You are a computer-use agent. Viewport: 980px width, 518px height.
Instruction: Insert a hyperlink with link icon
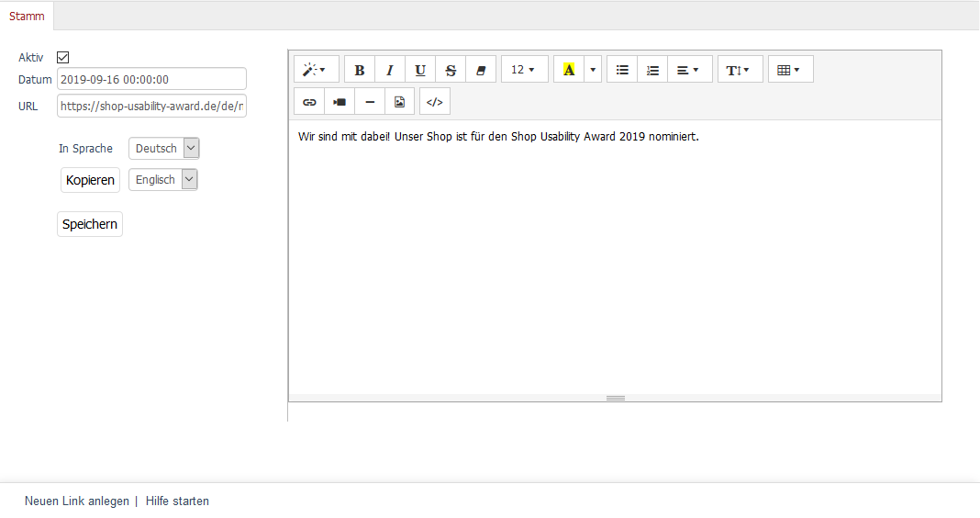309,102
